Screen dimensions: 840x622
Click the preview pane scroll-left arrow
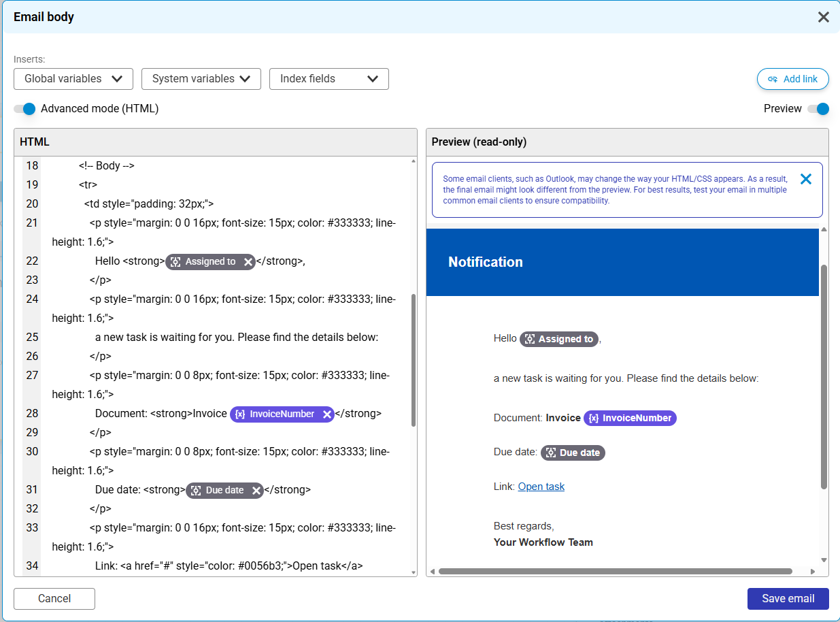[x=431, y=571]
